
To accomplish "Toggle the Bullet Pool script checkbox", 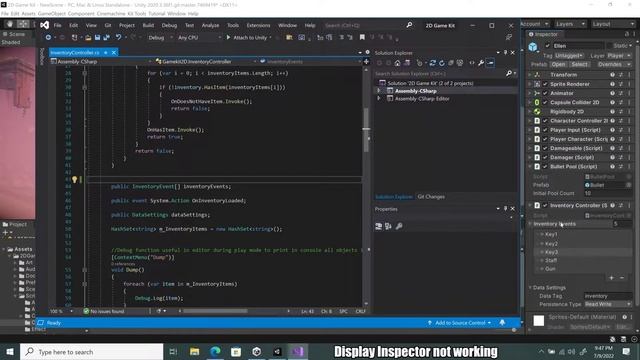I will tap(545, 167).
